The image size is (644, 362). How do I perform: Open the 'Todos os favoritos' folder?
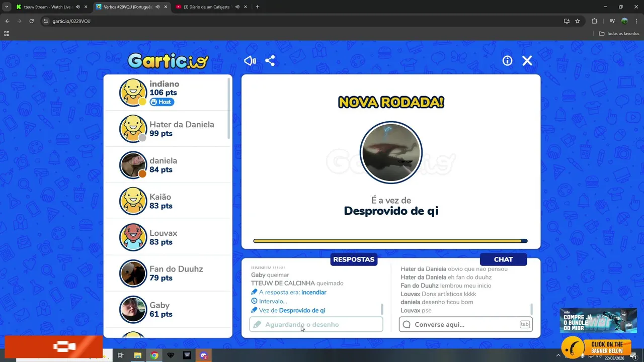tap(619, 34)
